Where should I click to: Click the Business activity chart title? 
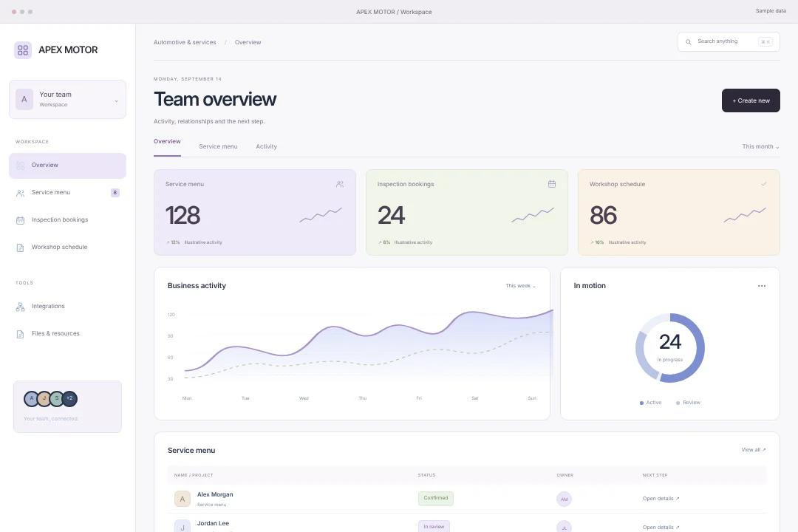tap(197, 286)
